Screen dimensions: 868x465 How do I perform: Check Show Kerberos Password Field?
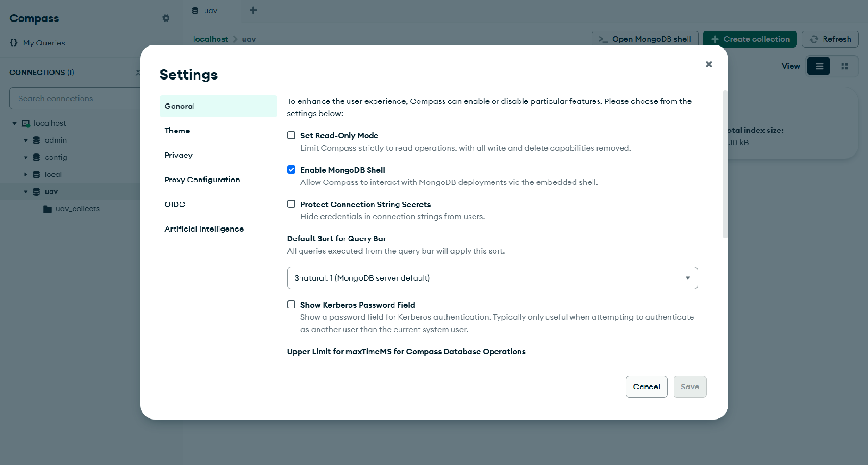click(x=291, y=304)
